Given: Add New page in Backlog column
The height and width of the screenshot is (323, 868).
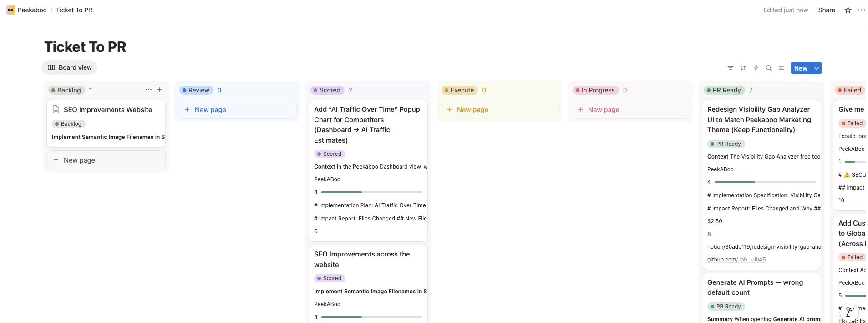Looking at the screenshot, I should pos(106,160).
